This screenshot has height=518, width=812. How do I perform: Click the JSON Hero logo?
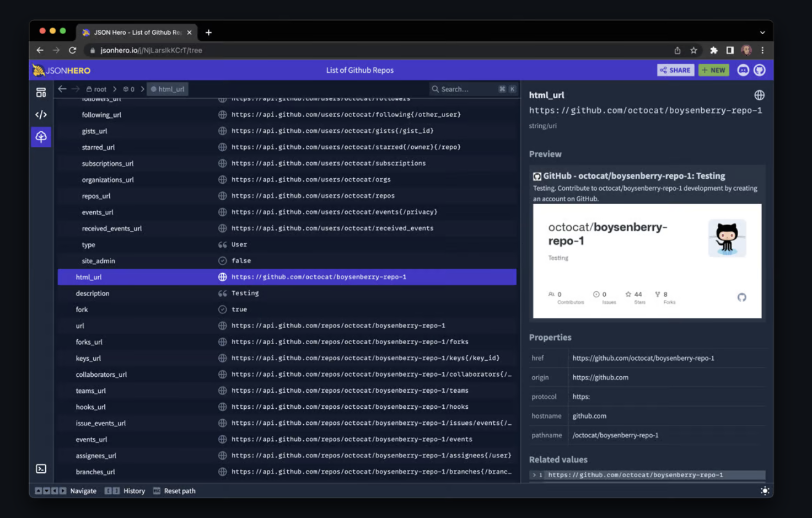pyautogui.click(x=61, y=70)
